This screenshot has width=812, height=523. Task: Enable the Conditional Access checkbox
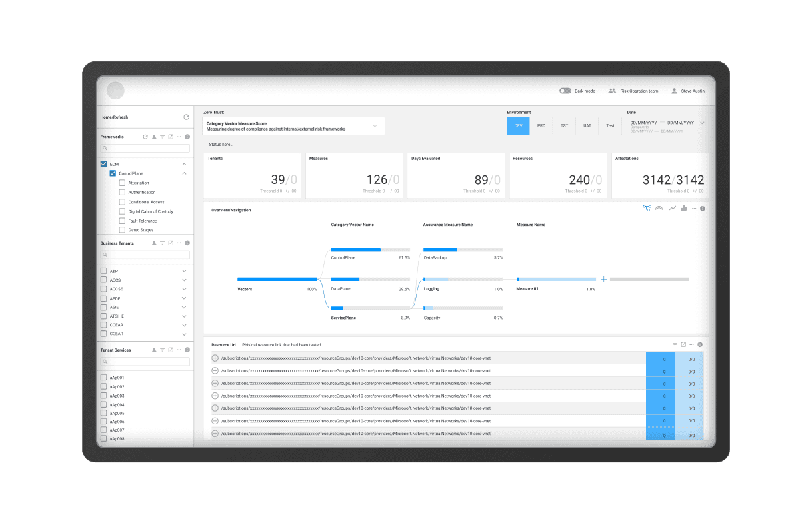(x=122, y=202)
